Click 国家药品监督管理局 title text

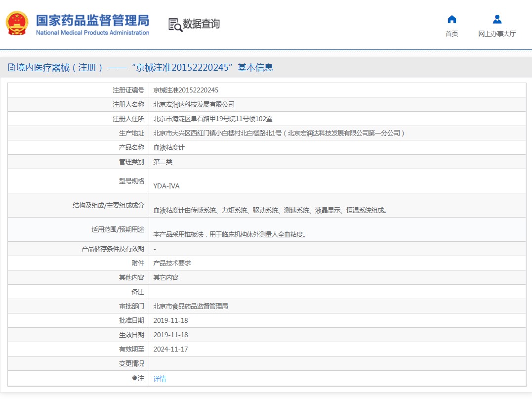click(x=93, y=20)
